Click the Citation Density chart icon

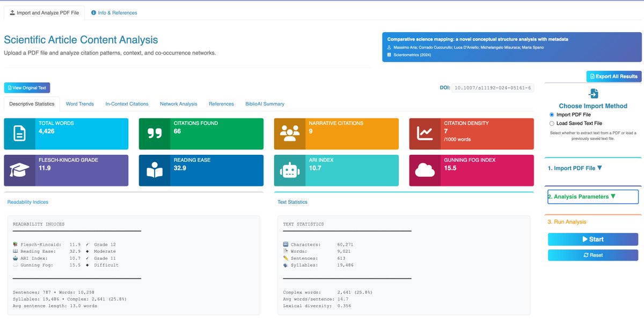[x=425, y=134]
